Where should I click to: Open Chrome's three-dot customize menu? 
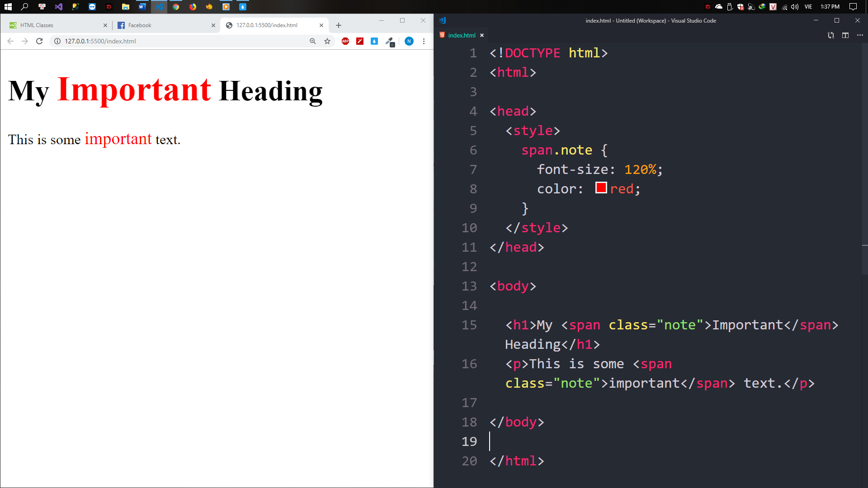point(424,41)
